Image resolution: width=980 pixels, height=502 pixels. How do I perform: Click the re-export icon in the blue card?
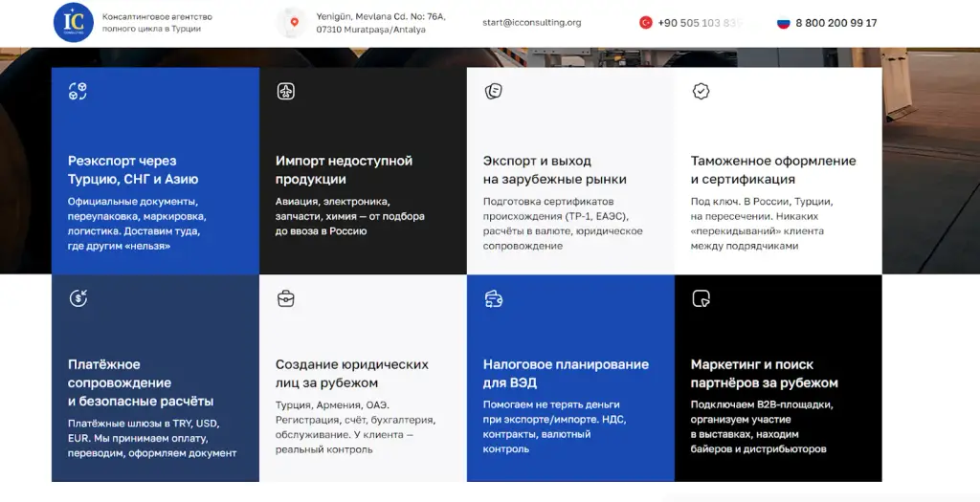coord(78,91)
